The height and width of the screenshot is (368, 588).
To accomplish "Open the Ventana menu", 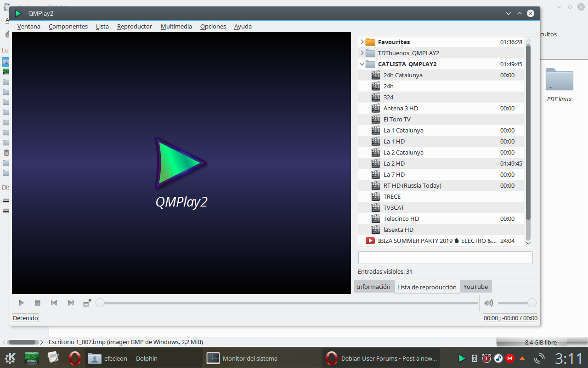I will pos(29,26).
